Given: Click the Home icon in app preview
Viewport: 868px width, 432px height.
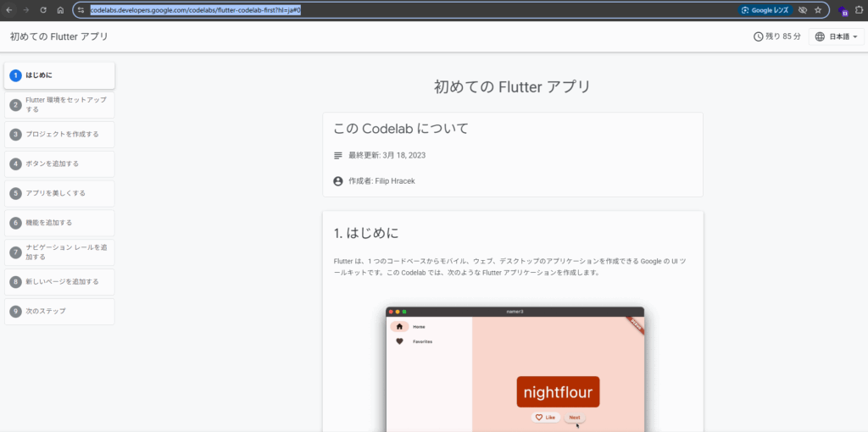Looking at the screenshot, I should click(399, 326).
